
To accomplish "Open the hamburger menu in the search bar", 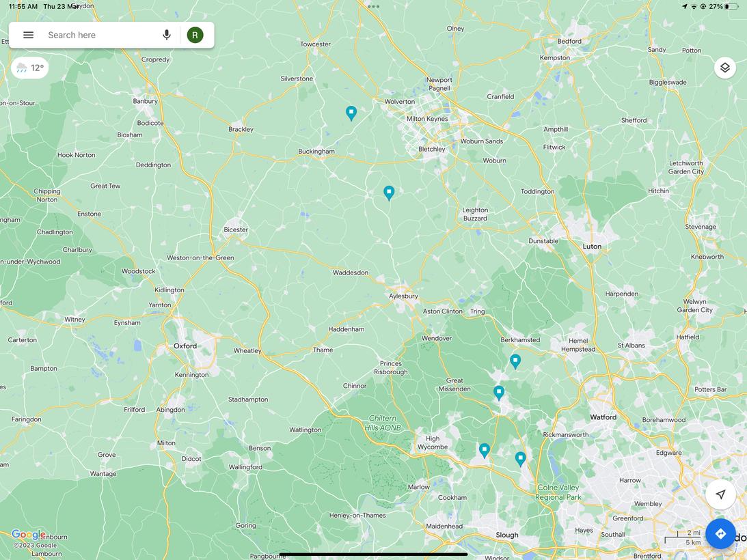I will click(x=29, y=35).
